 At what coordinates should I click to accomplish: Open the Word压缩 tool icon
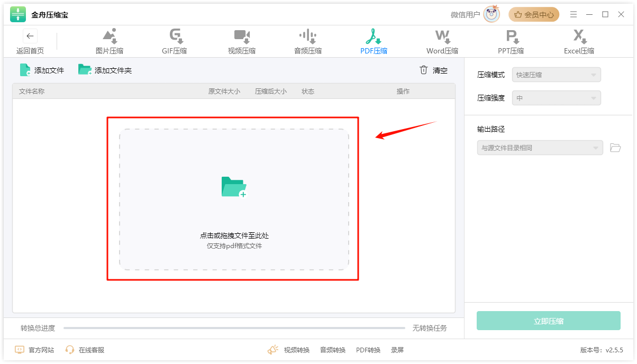click(442, 36)
